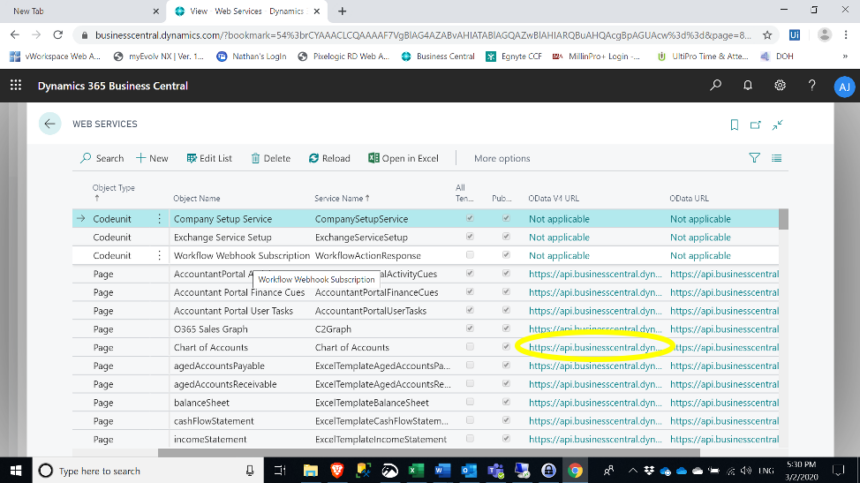Image resolution: width=860 pixels, height=483 pixels.
Task: Click the horizontal scrollbar below the list
Action: click(429, 453)
